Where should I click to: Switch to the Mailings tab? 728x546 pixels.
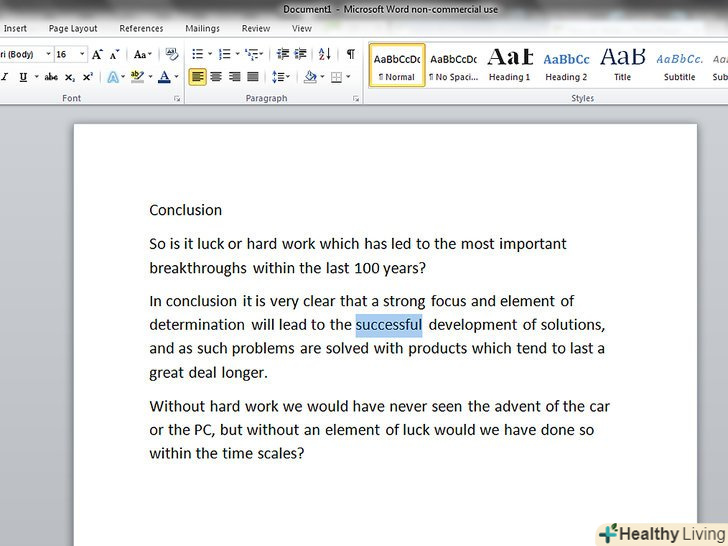pyautogui.click(x=202, y=29)
